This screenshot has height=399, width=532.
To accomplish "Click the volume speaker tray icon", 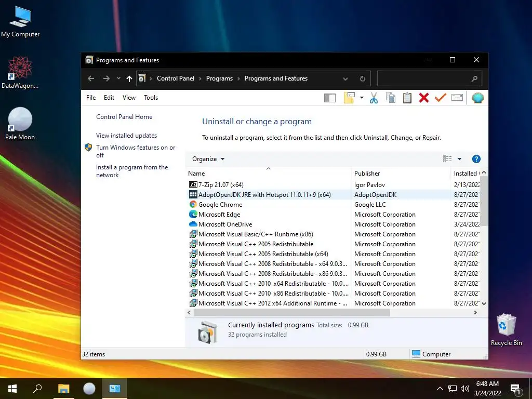I will click(465, 389).
